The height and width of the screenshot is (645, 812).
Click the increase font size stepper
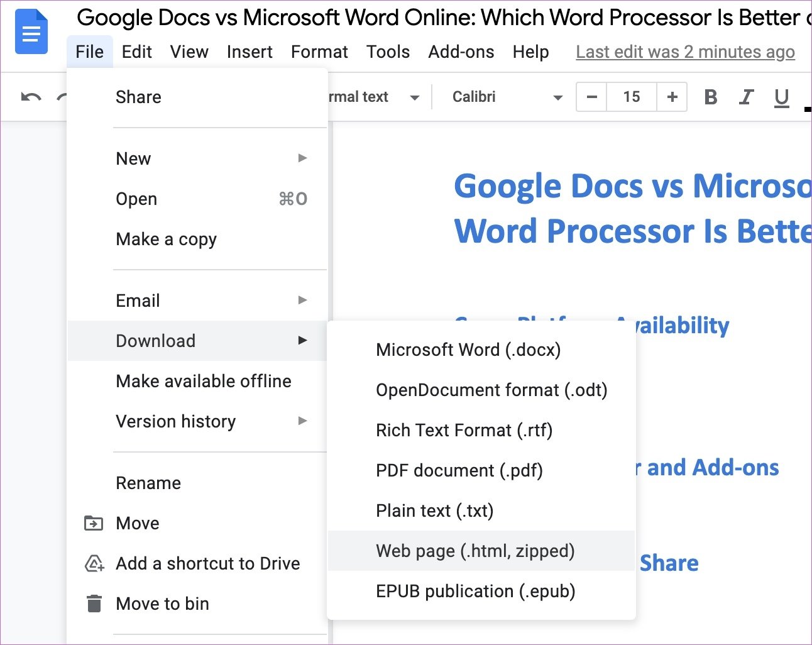[x=672, y=97]
